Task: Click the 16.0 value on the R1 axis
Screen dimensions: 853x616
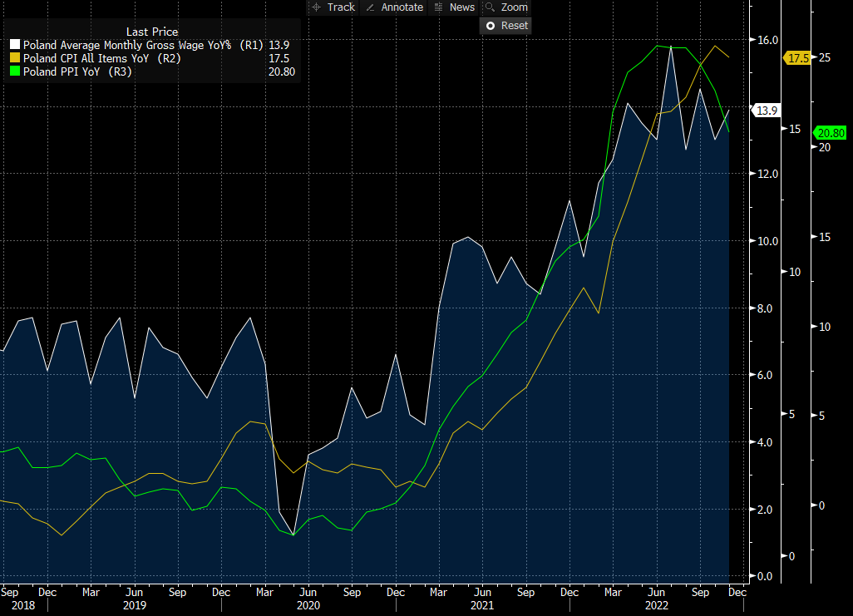Action: [767, 40]
